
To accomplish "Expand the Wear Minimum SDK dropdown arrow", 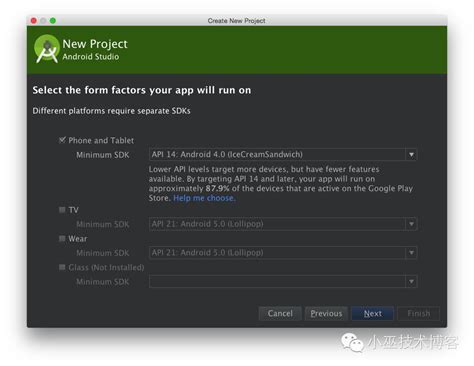I will pos(411,253).
